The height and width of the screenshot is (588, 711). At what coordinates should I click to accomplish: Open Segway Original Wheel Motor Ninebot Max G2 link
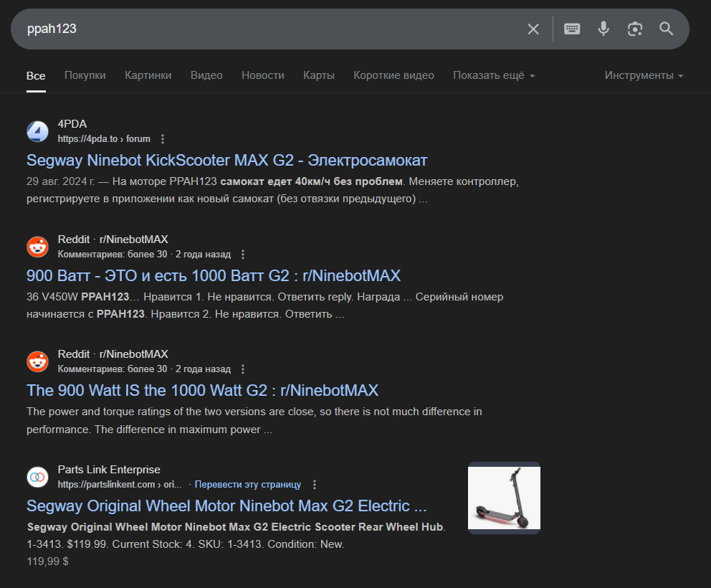pos(226,506)
